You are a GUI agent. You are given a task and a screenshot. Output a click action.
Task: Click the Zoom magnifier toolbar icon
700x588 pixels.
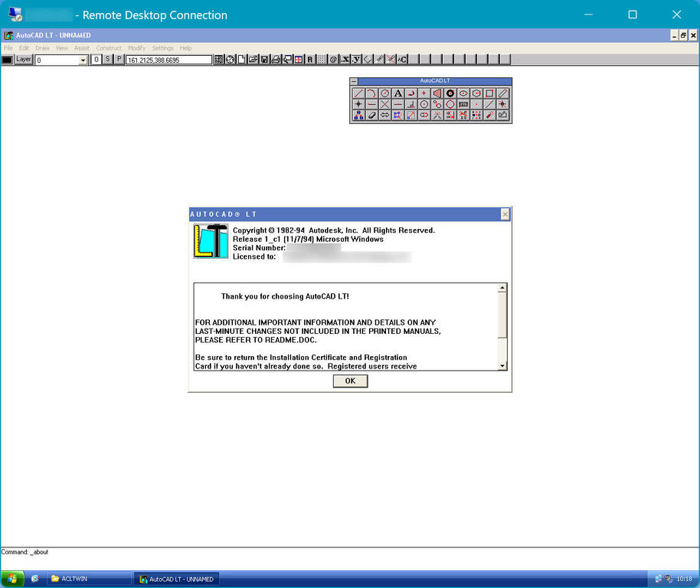[x=287, y=59]
